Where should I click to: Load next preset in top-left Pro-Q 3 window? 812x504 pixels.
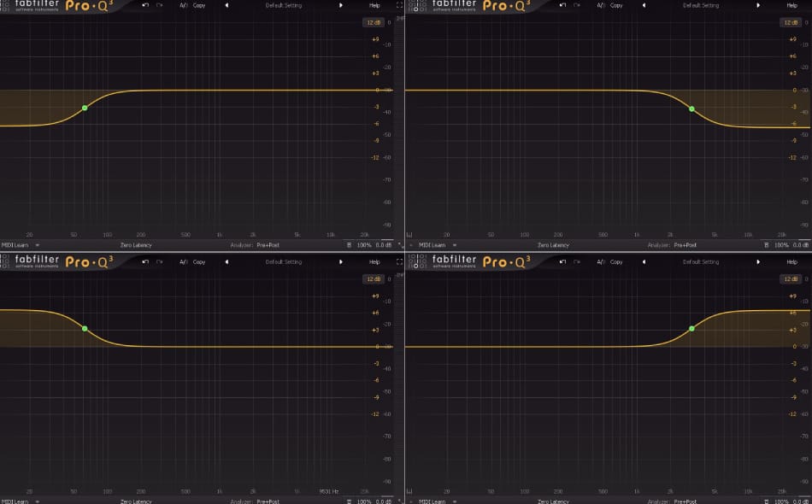pyautogui.click(x=341, y=5)
